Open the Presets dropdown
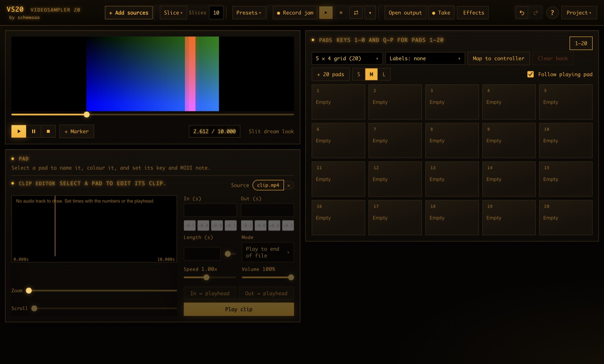 (x=249, y=13)
